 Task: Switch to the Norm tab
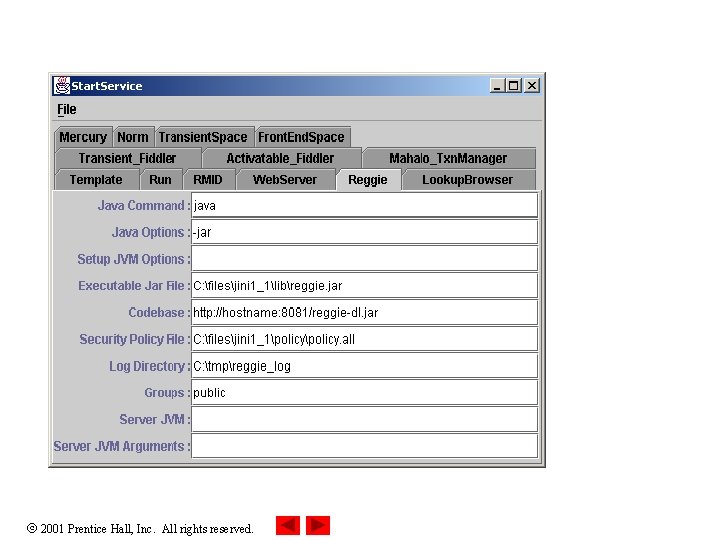click(133, 137)
